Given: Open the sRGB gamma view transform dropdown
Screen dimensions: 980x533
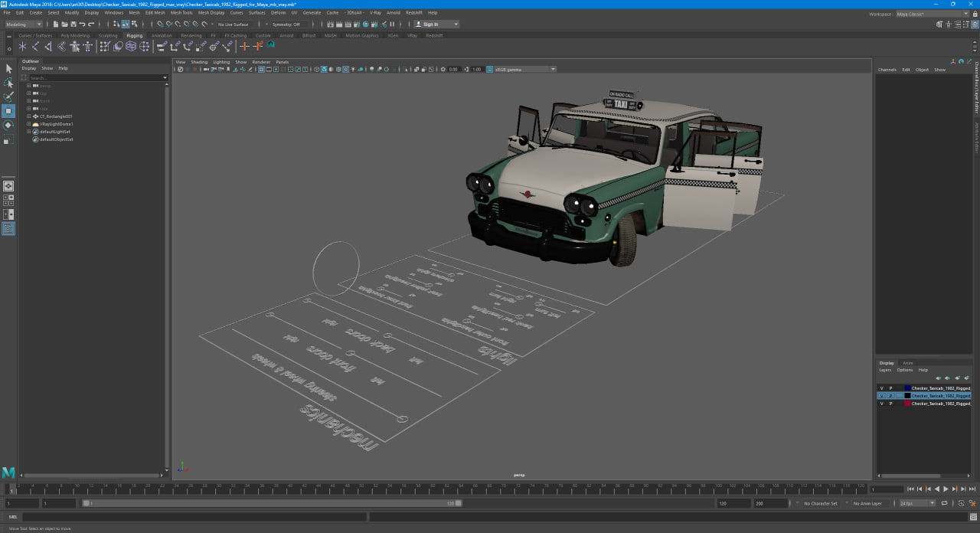Looking at the screenshot, I should coord(524,69).
